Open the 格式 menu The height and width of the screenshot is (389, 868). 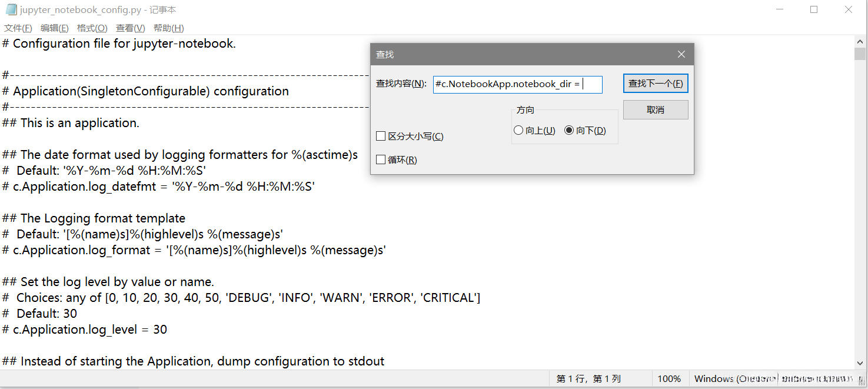(x=92, y=28)
